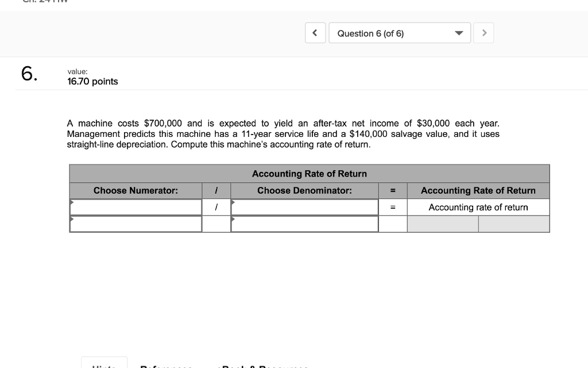
Task: Click the right gray result cell
Action: pyautogui.click(x=514, y=224)
